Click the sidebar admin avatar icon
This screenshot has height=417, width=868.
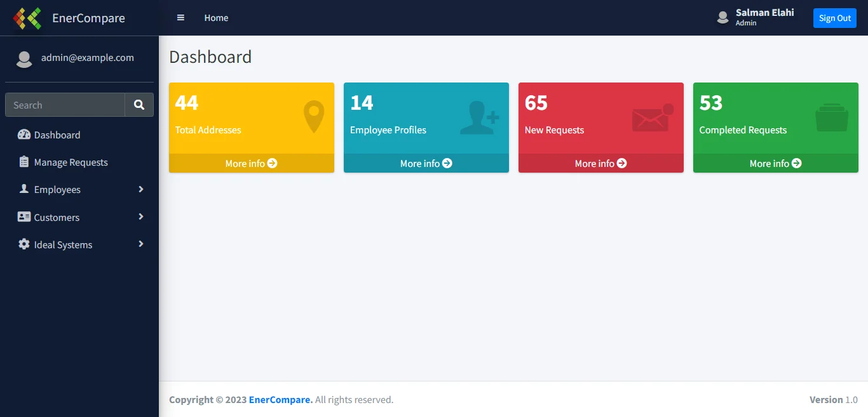click(24, 58)
